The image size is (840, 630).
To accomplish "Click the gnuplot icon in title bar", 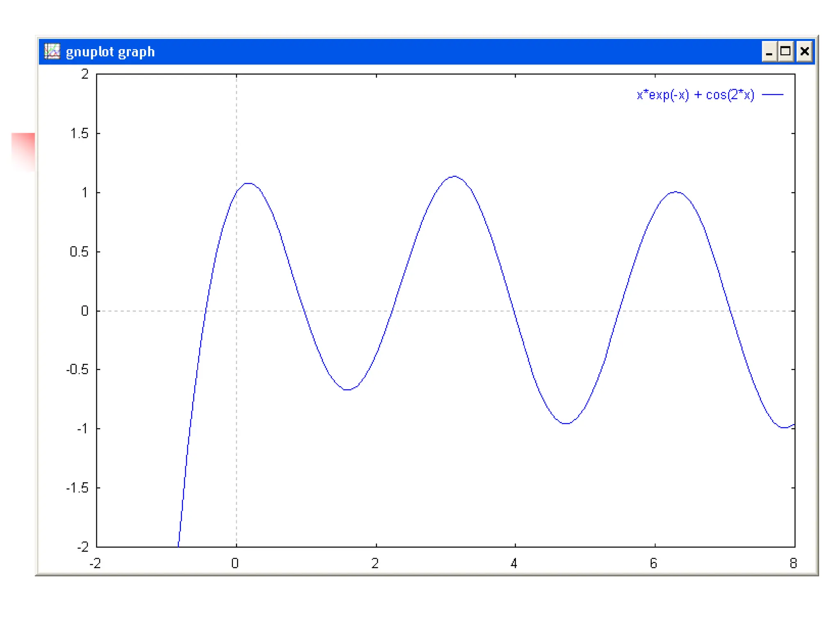I will coord(52,51).
